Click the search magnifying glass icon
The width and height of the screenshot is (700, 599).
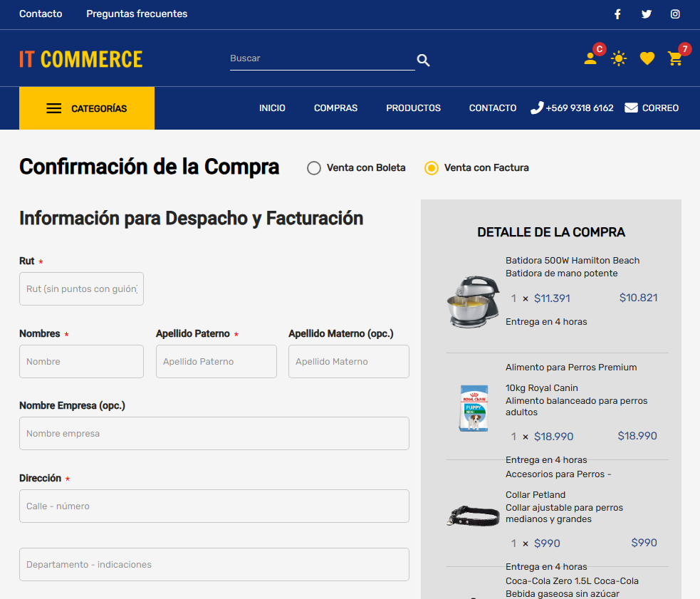coord(423,61)
